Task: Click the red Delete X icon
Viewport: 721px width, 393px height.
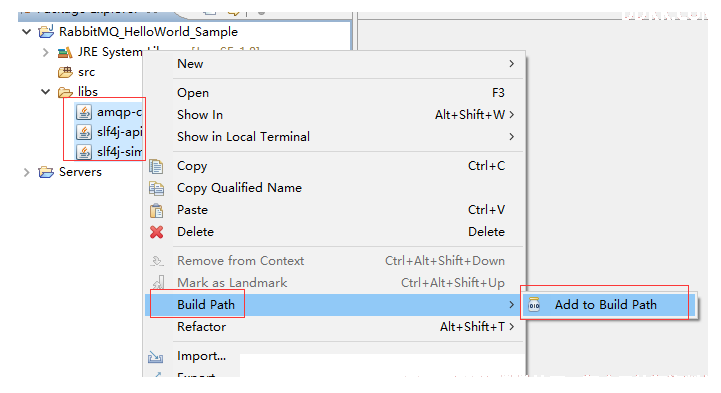Action: point(156,232)
